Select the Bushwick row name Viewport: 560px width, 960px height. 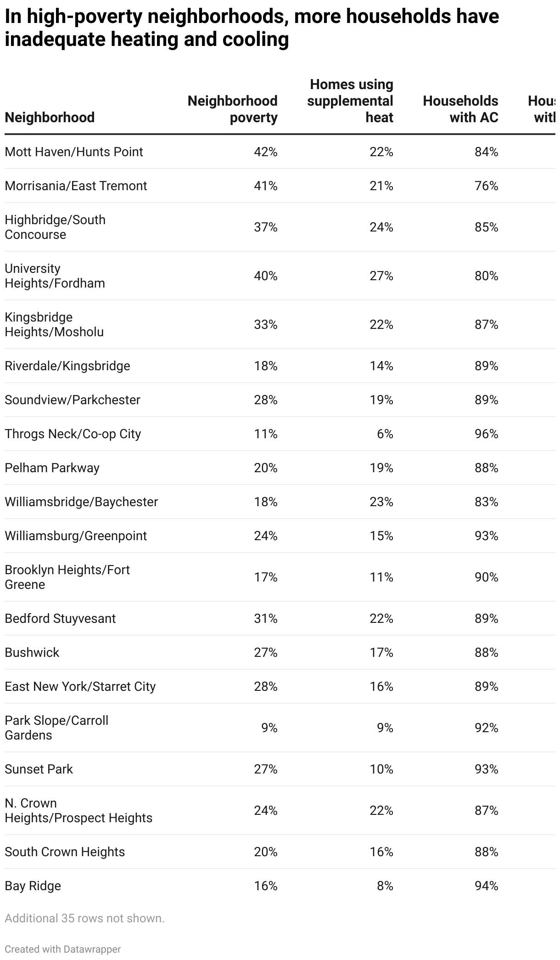pos(32,653)
